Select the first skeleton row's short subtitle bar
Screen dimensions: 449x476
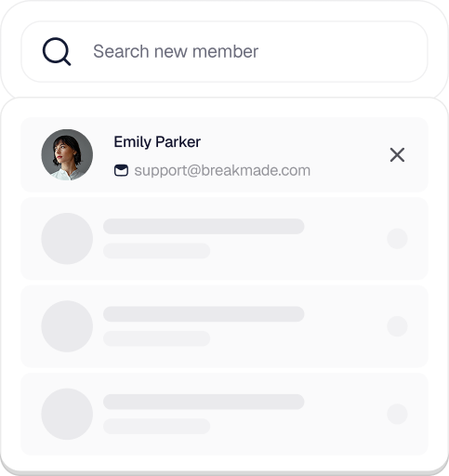tap(156, 251)
